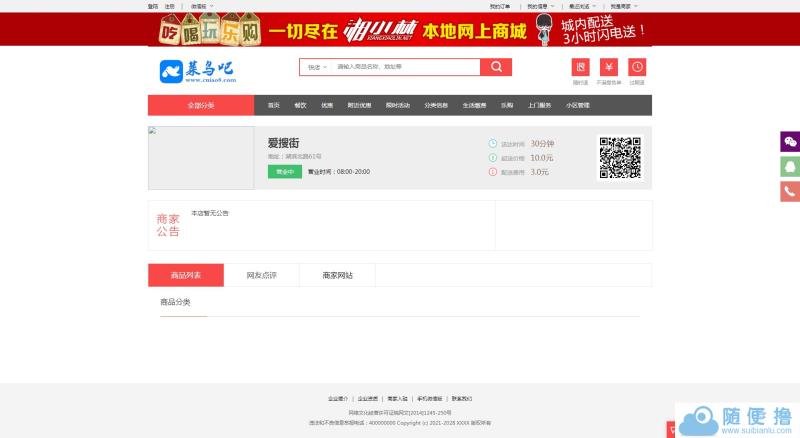Click the green 营业中 status button
The width and height of the screenshot is (800, 438).
[284, 172]
